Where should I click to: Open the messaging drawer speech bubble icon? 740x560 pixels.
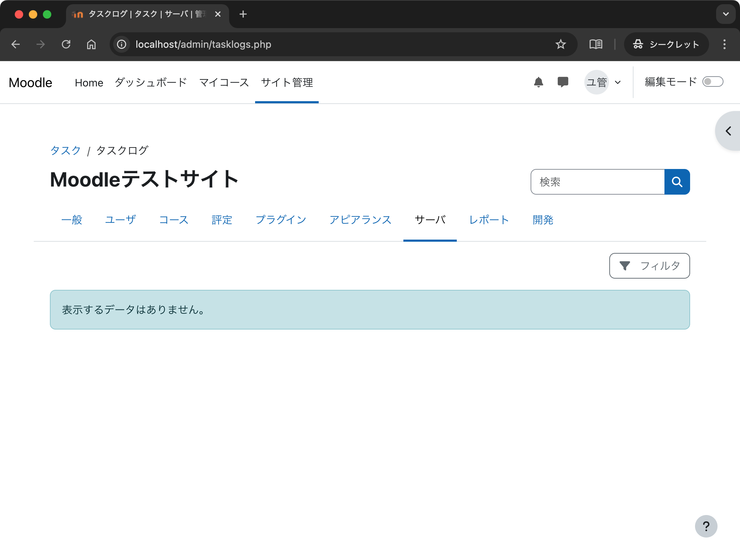[563, 82]
